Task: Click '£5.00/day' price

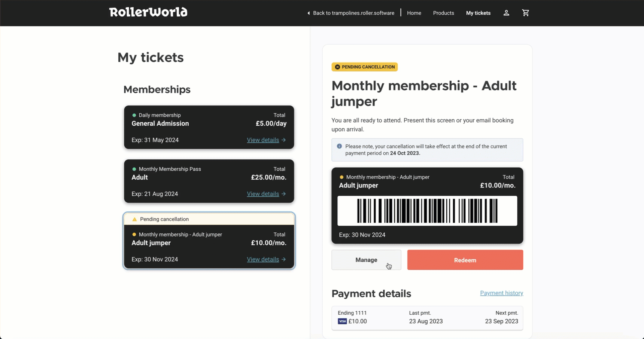Action: pos(271,123)
